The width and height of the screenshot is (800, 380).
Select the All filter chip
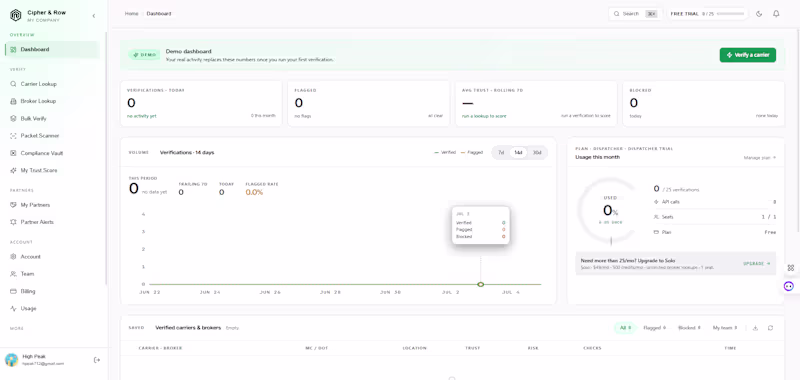coord(625,328)
